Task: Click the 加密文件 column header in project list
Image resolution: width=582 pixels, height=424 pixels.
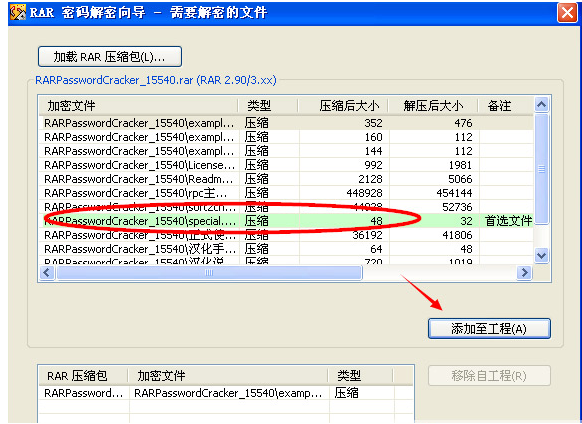Action: 228,376
